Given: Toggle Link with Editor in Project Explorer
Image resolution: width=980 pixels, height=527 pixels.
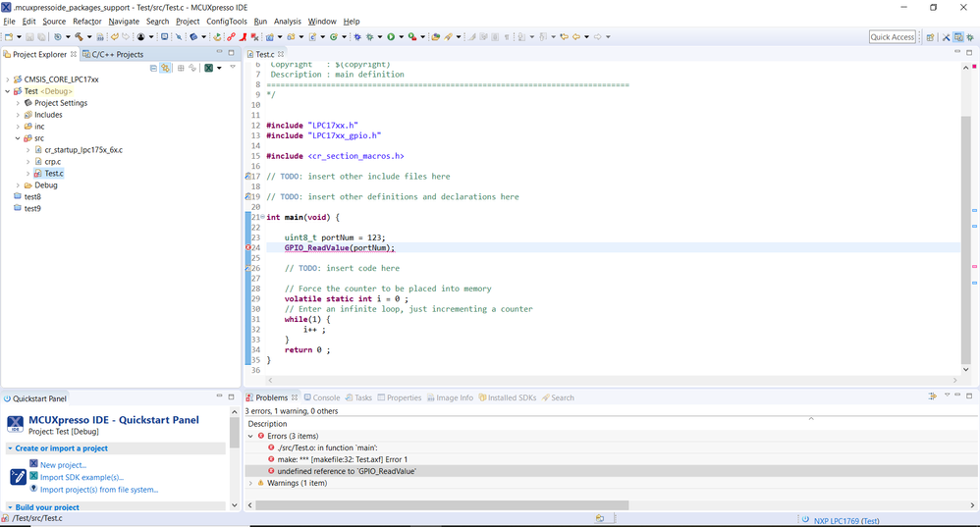Looking at the screenshot, I should [x=165, y=68].
